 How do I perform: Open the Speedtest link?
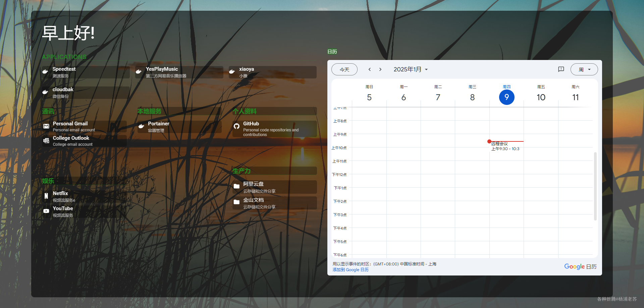pos(86,72)
